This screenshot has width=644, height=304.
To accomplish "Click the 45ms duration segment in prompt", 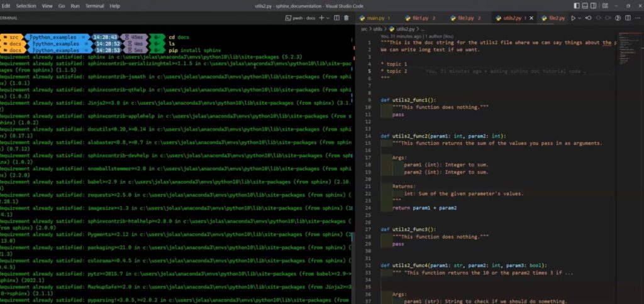I will (x=134, y=37).
